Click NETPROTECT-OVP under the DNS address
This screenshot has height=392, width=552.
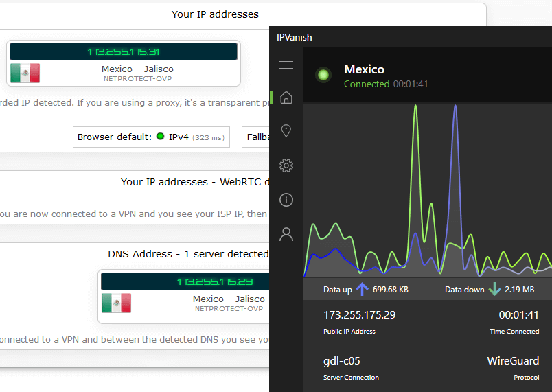tap(229, 309)
